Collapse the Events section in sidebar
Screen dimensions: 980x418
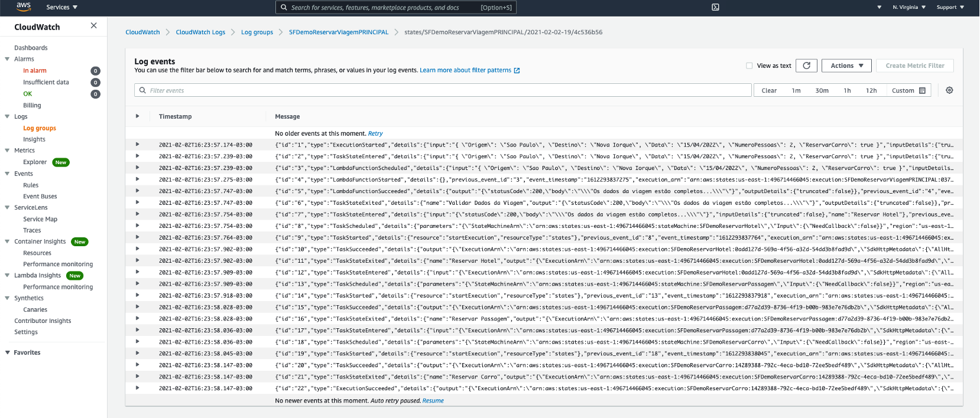coord(7,174)
